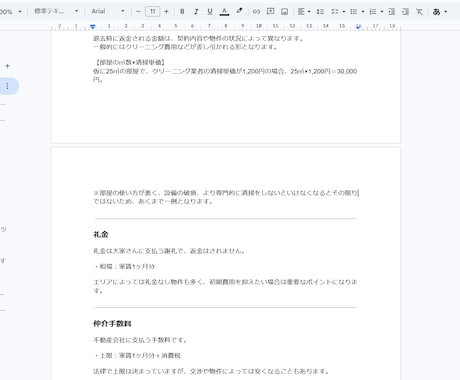Select the right indent marker on ruler
Viewport: 460px width, 380px height.
[358, 27]
